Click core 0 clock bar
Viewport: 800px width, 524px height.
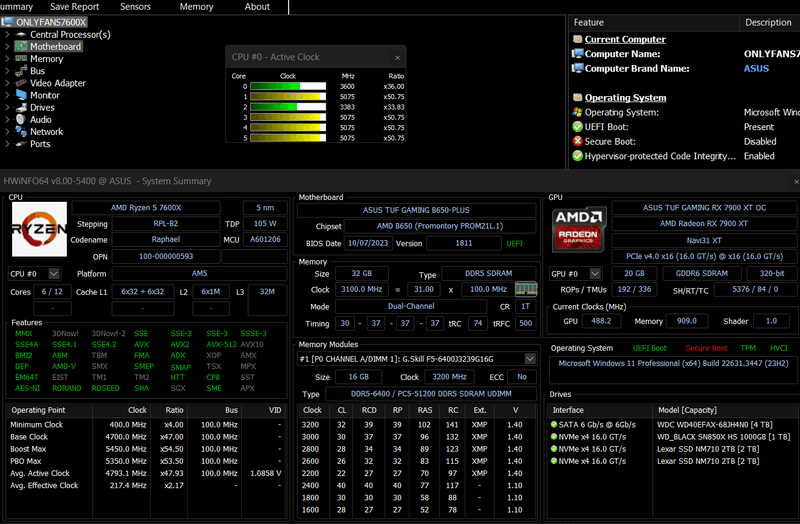[x=288, y=86]
